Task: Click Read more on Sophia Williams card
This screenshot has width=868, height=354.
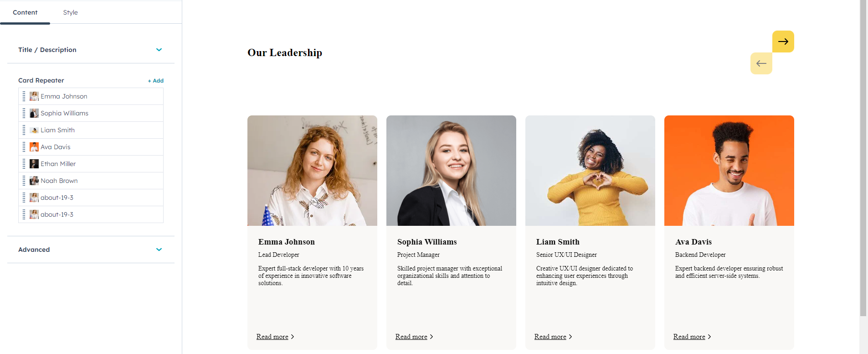Action: (x=411, y=337)
